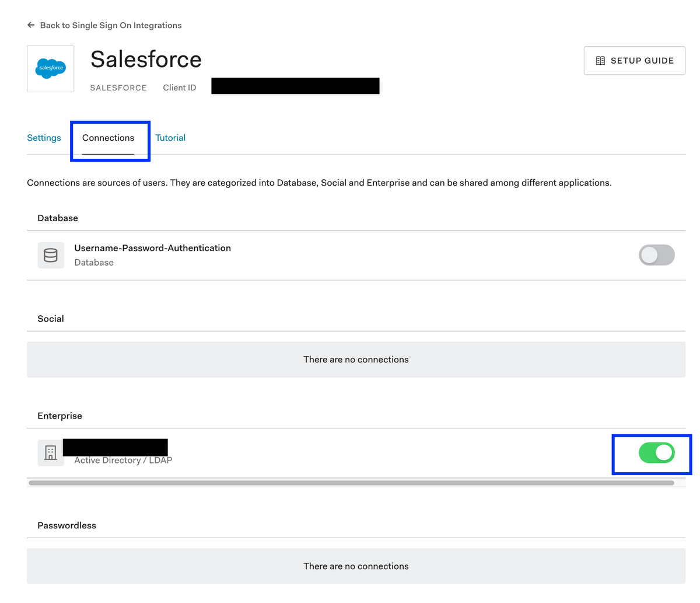Click the Passwordless section heading
Screen dimensions: 700x603
point(66,525)
